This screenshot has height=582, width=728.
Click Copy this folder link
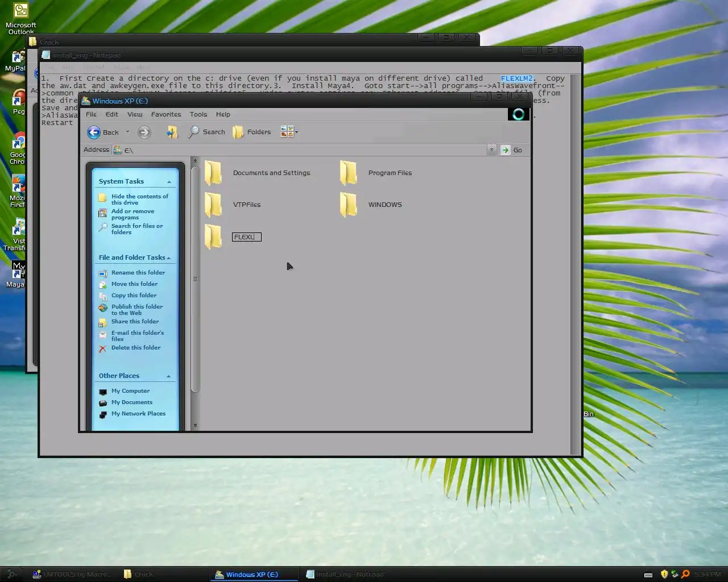click(x=134, y=296)
